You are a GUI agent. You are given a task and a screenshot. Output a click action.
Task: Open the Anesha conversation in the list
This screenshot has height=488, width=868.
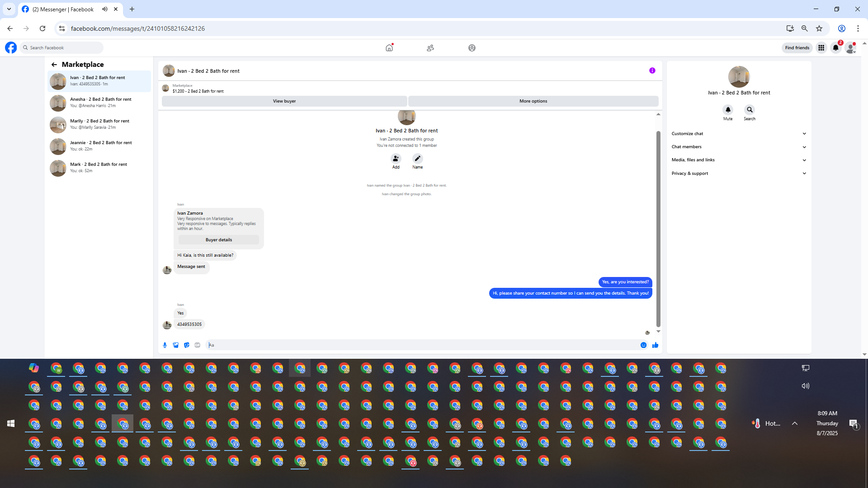pyautogui.click(x=99, y=103)
